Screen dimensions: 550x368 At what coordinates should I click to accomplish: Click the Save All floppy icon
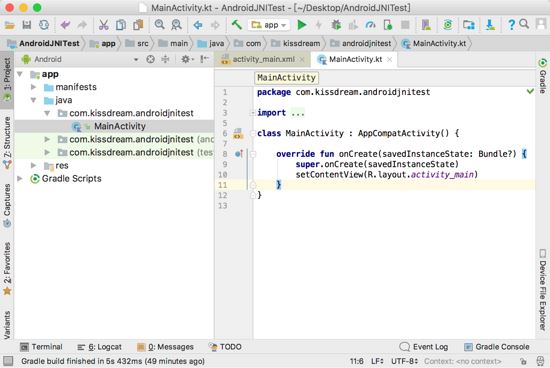(27, 25)
